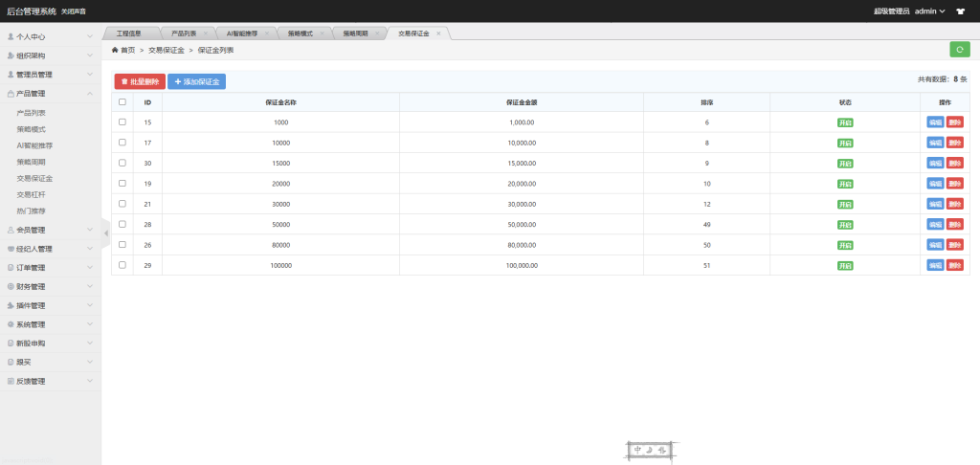Close the AI智能推荐 tab via X icon
The height and width of the screenshot is (465, 980).
[x=267, y=33]
